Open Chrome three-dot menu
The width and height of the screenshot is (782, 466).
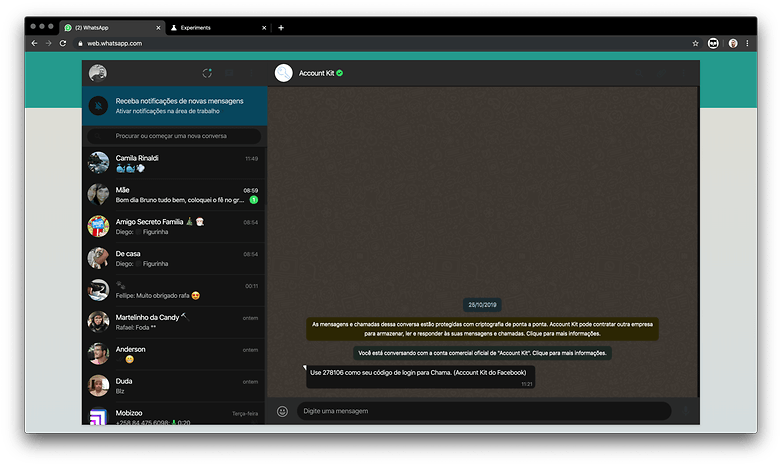click(747, 43)
